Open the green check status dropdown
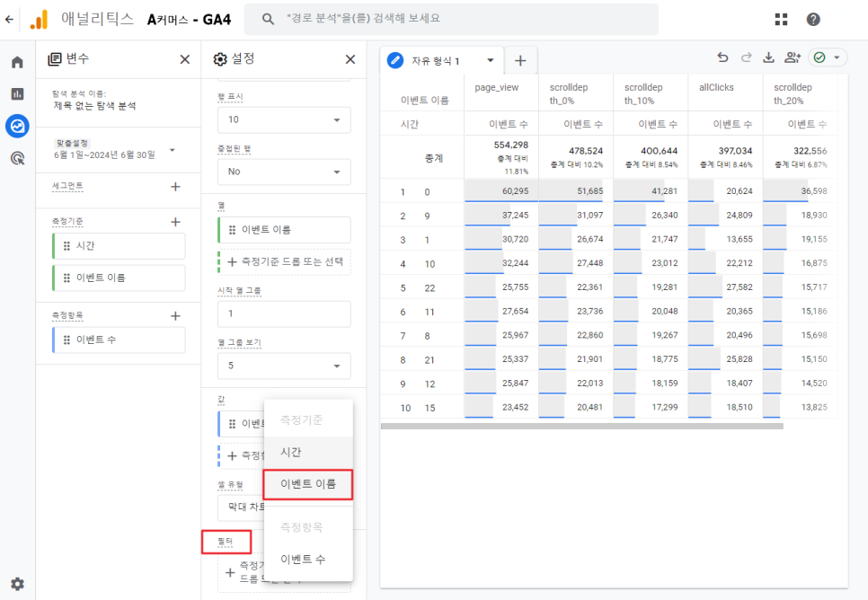 [x=828, y=57]
